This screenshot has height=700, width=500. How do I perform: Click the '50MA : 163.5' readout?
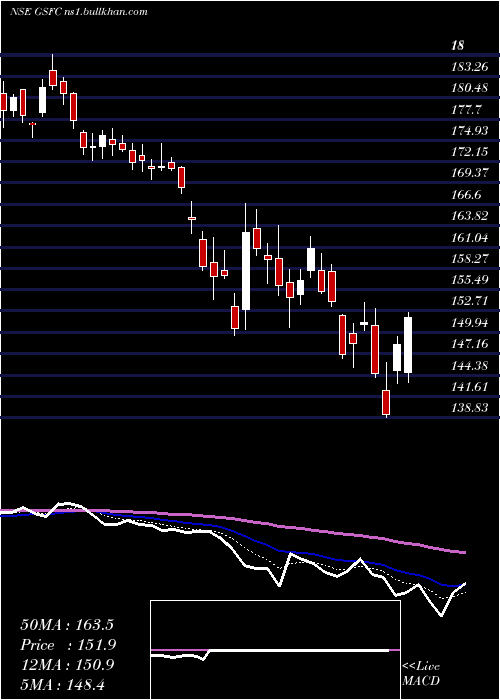pos(67,624)
